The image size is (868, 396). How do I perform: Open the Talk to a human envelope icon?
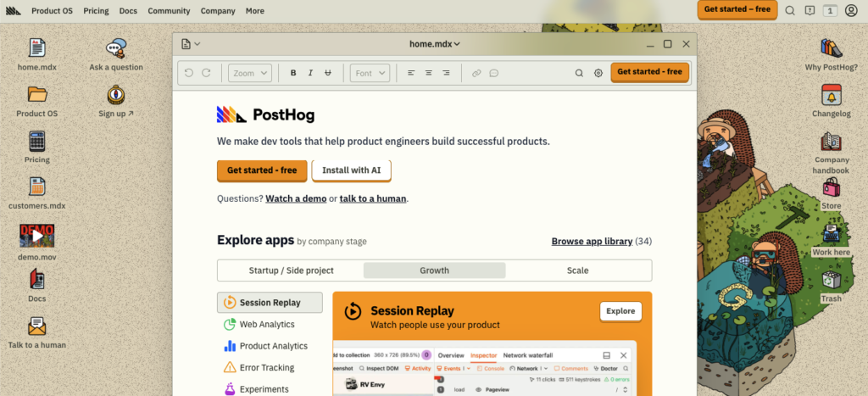pos(36,326)
